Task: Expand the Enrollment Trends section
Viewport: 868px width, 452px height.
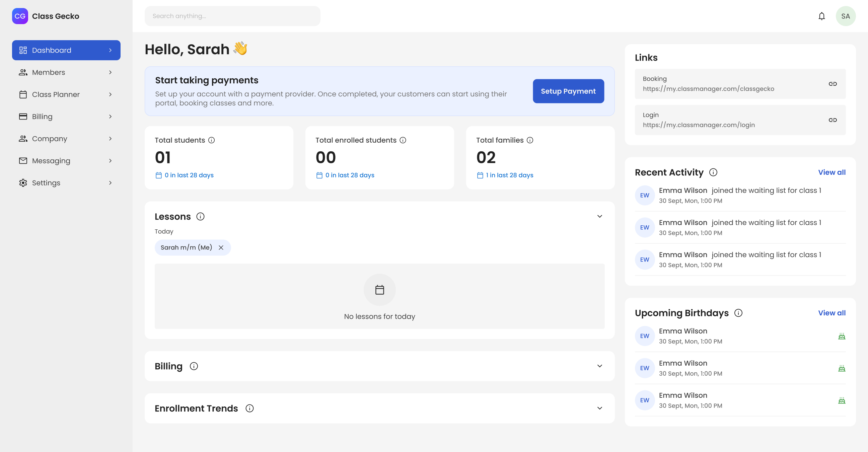Action: tap(599, 408)
